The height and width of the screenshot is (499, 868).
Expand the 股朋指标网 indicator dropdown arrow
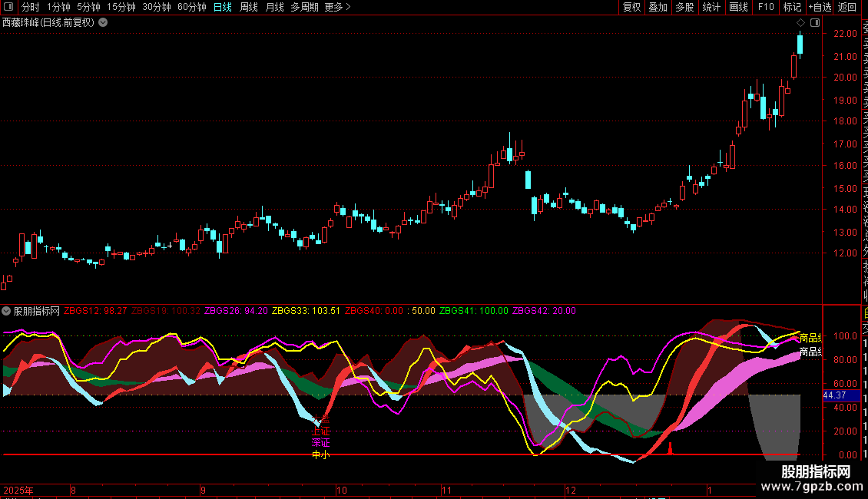[6, 311]
